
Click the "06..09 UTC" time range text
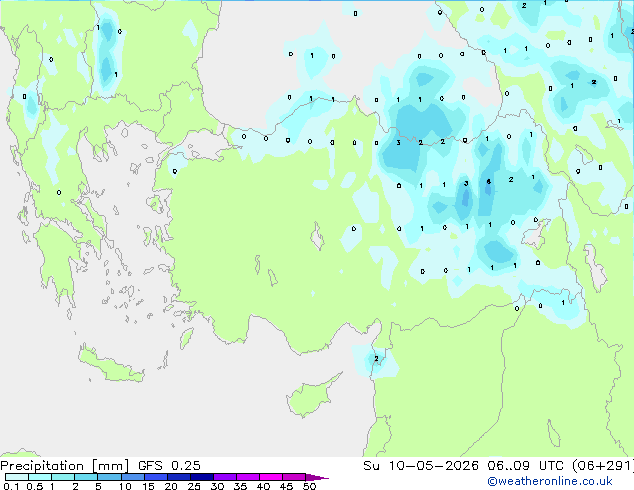[525, 466]
